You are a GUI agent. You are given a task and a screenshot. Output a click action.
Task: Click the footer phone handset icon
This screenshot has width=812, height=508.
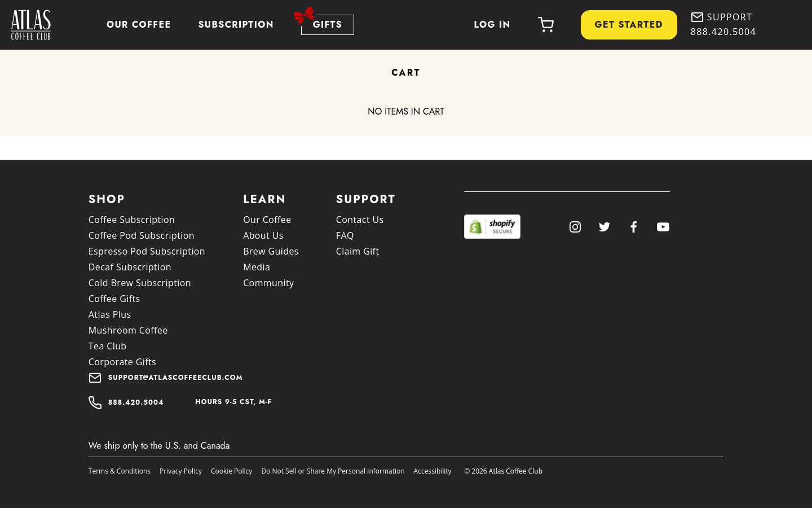[95, 402]
